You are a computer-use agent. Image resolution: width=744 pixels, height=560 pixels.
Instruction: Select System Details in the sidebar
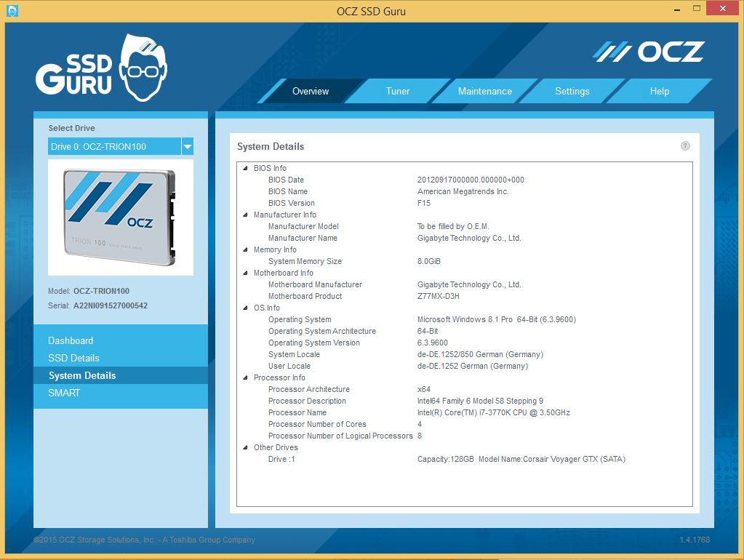(121, 375)
